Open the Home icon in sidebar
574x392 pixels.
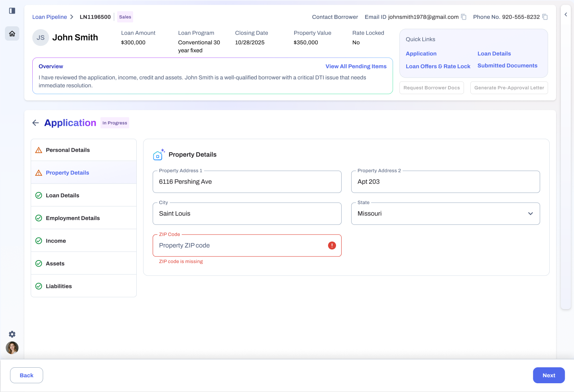click(x=12, y=33)
